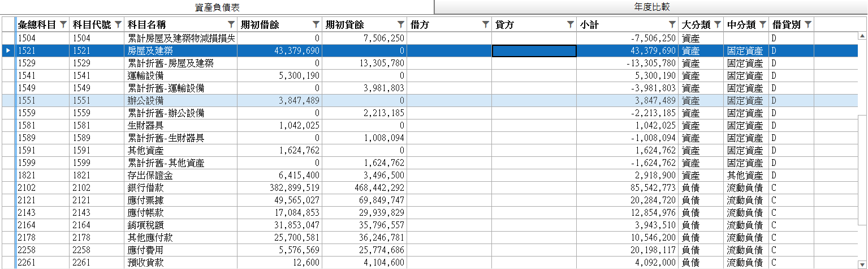Open the 期初借餘 column filter icon
Image resolution: width=868 pixels, height=269 pixels.
(316, 24)
